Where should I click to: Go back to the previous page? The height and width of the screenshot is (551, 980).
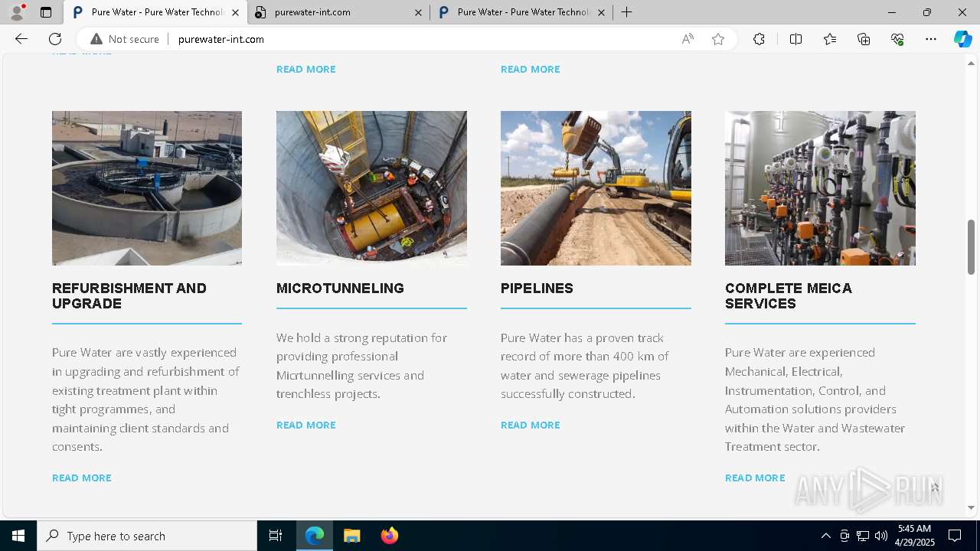(x=21, y=39)
